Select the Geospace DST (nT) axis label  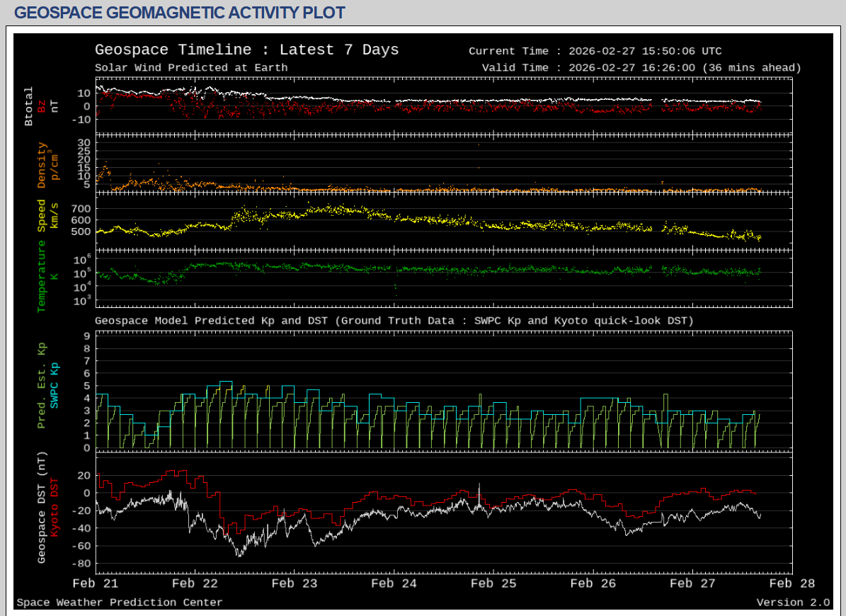pyautogui.click(x=42, y=508)
